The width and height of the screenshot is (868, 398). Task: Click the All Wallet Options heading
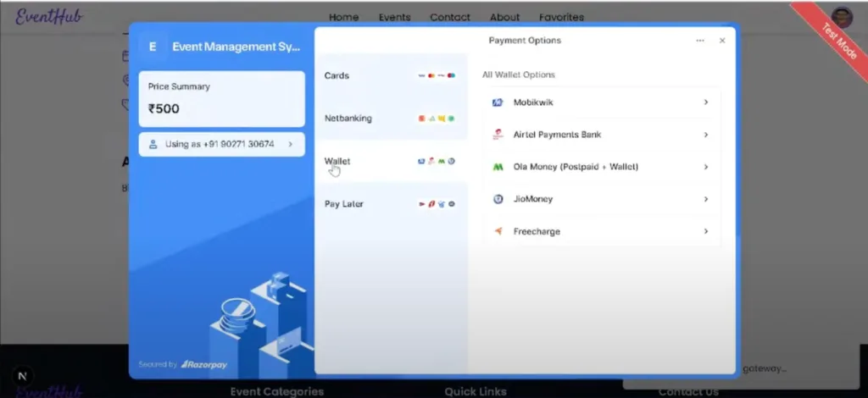tap(519, 75)
